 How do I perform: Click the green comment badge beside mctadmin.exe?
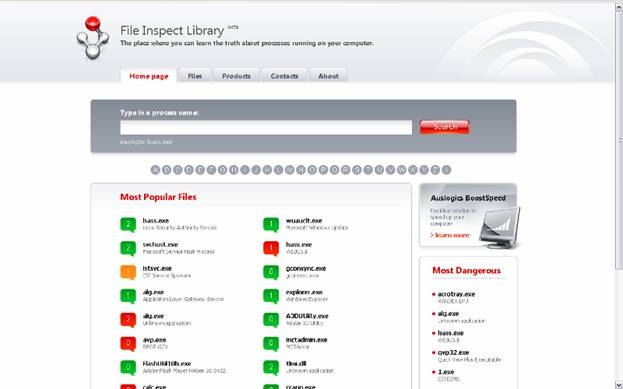click(x=271, y=344)
